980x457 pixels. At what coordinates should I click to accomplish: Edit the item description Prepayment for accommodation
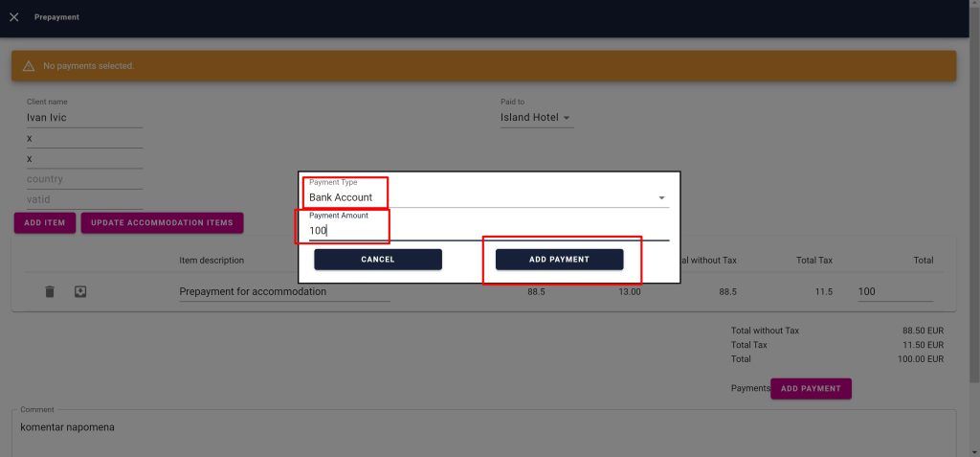tap(284, 291)
